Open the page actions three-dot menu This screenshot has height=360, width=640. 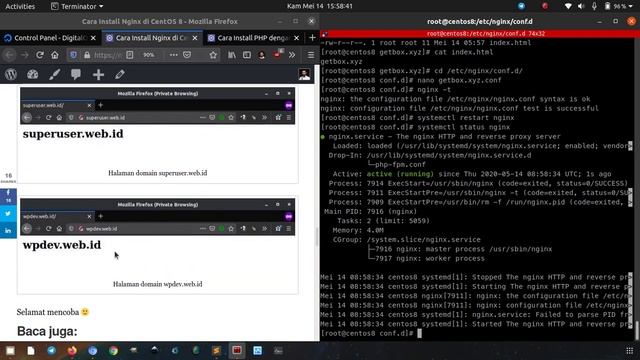coord(173,55)
